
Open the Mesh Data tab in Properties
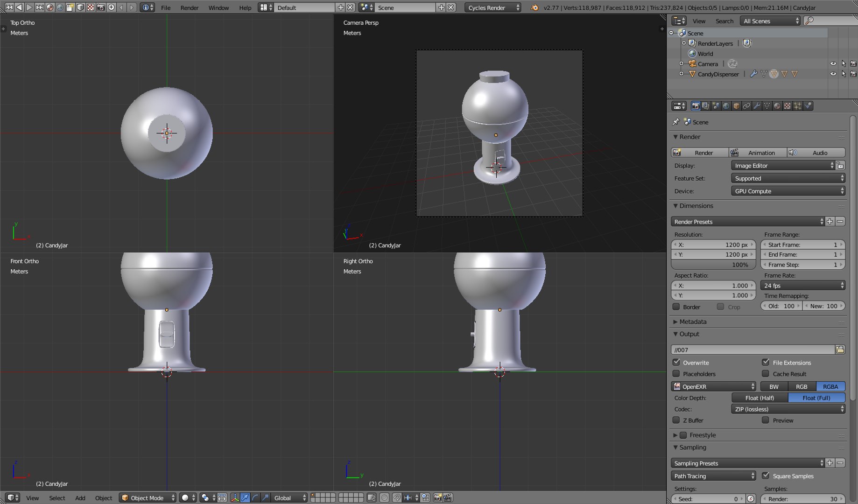[767, 106]
